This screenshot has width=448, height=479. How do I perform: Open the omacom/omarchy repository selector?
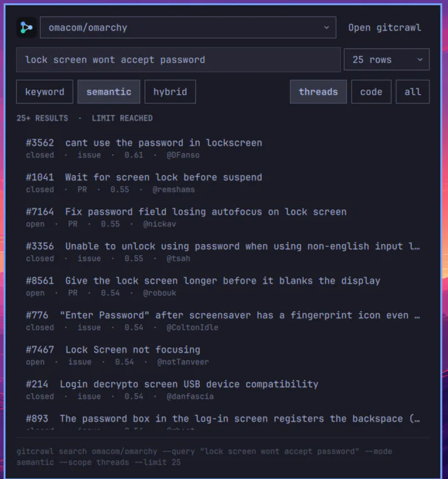click(188, 28)
